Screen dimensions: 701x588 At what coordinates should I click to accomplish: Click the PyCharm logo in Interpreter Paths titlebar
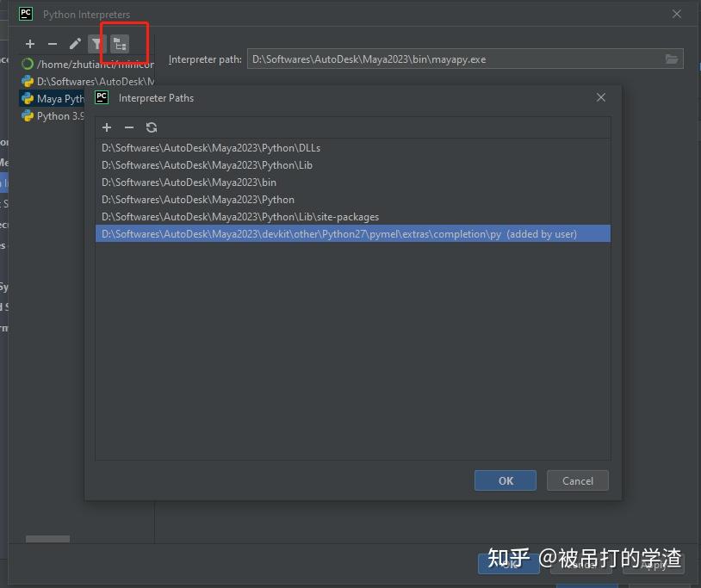[101, 97]
